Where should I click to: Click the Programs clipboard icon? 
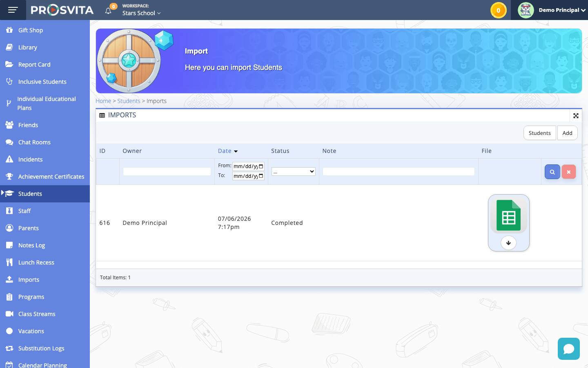point(9,296)
